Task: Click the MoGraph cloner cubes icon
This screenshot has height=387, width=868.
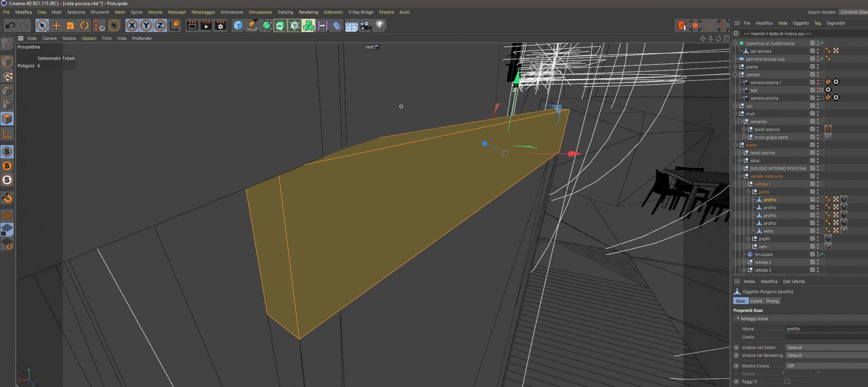Action: point(309,25)
